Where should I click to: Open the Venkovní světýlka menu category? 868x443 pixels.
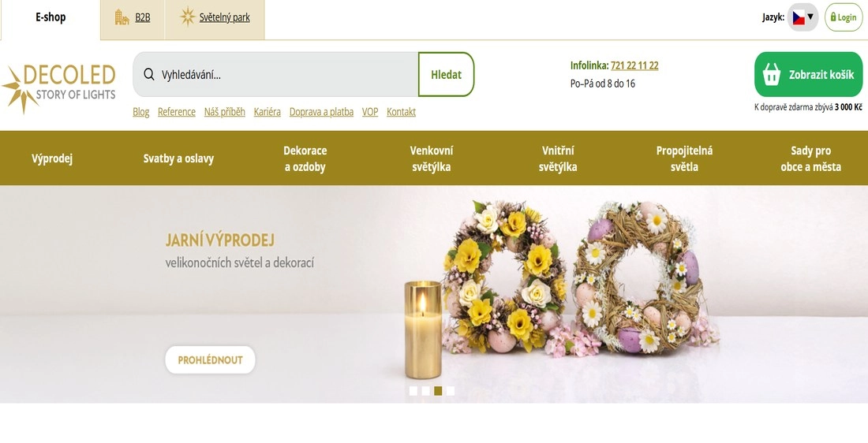432,158
